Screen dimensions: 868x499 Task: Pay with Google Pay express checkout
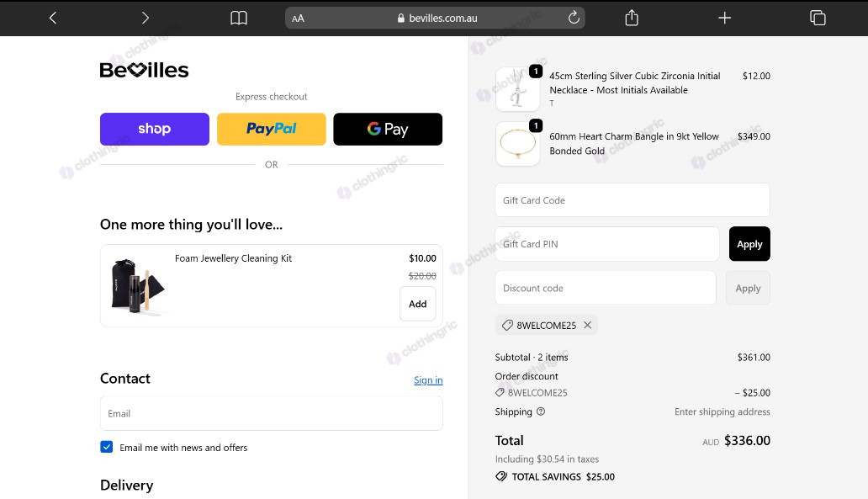pyautogui.click(x=388, y=129)
